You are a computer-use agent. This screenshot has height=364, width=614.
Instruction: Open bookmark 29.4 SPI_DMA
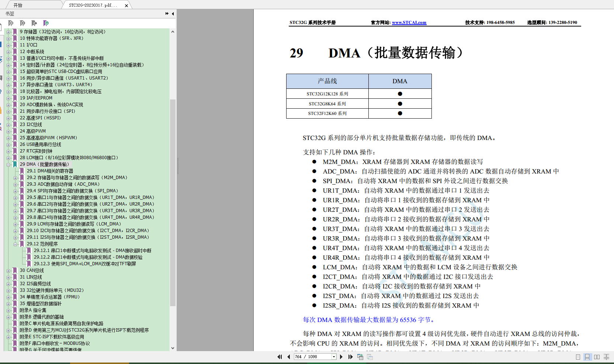coord(72,191)
